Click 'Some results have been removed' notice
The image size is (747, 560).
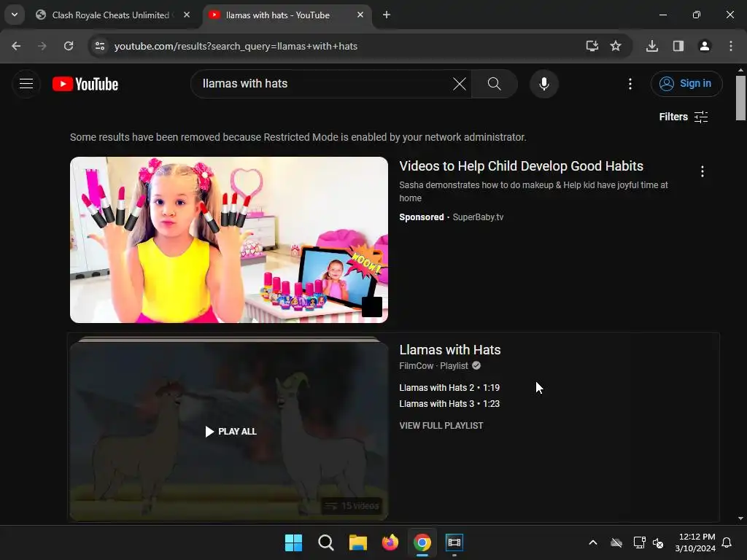coord(298,137)
